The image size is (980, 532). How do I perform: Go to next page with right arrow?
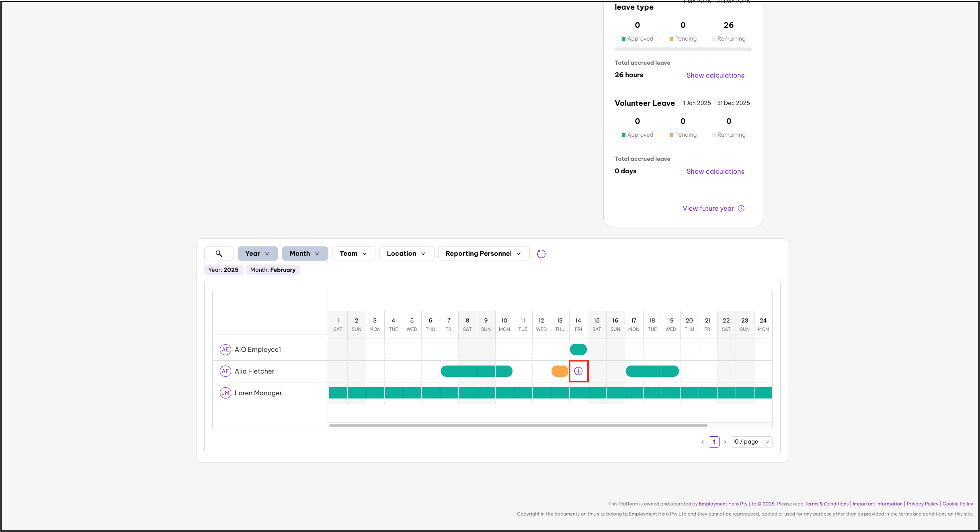725,442
